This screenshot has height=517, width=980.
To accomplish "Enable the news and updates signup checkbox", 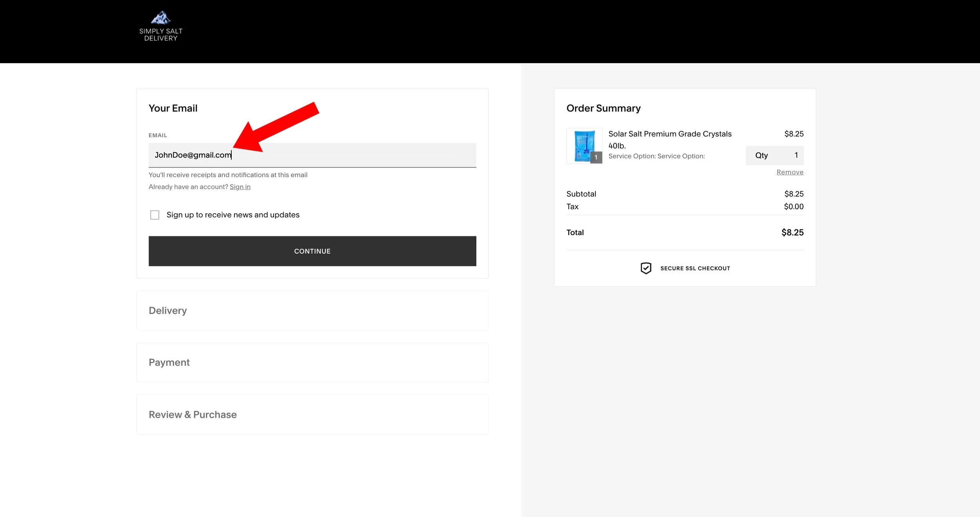I will [155, 215].
